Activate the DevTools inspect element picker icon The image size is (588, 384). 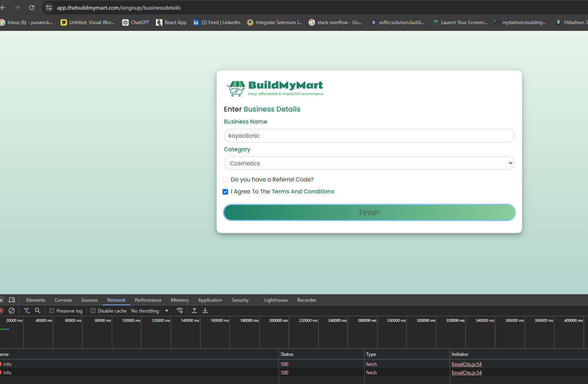(2, 300)
